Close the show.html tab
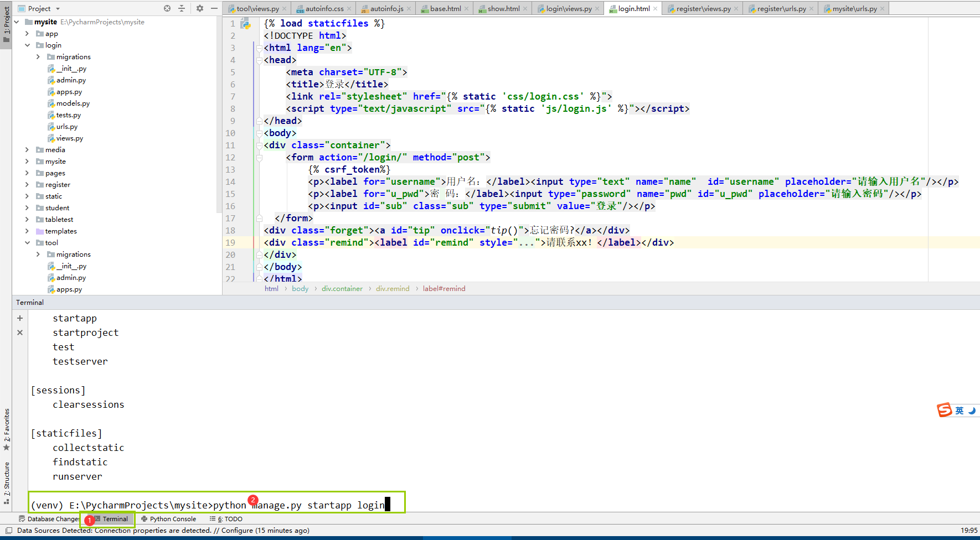Image resolution: width=980 pixels, height=540 pixels. (x=525, y=8)
